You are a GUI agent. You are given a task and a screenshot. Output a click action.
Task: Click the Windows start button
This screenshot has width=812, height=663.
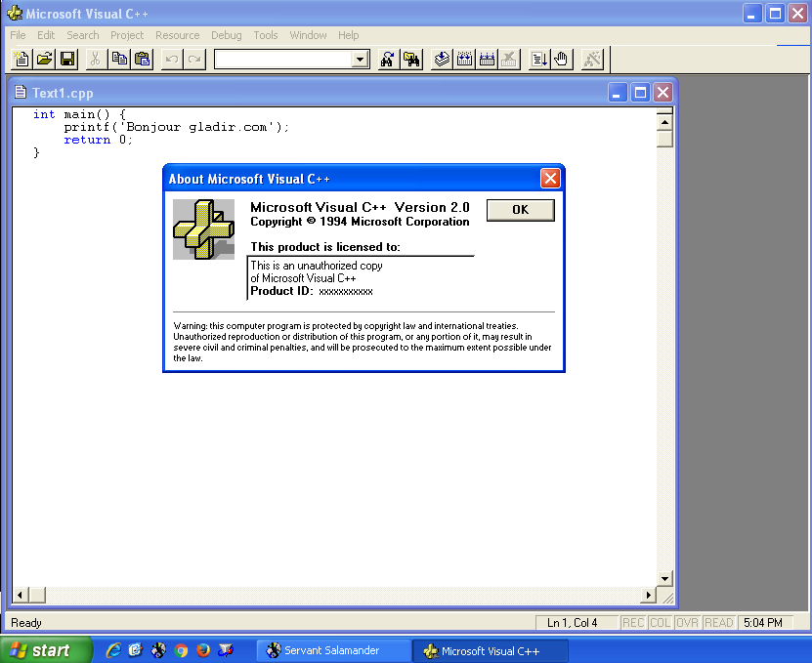pos(46,650)
